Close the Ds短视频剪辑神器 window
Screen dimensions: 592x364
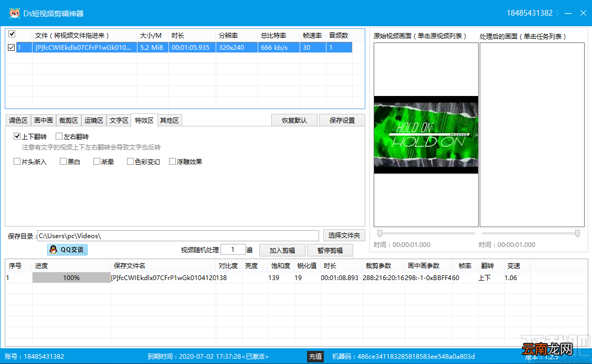(583, 13)
